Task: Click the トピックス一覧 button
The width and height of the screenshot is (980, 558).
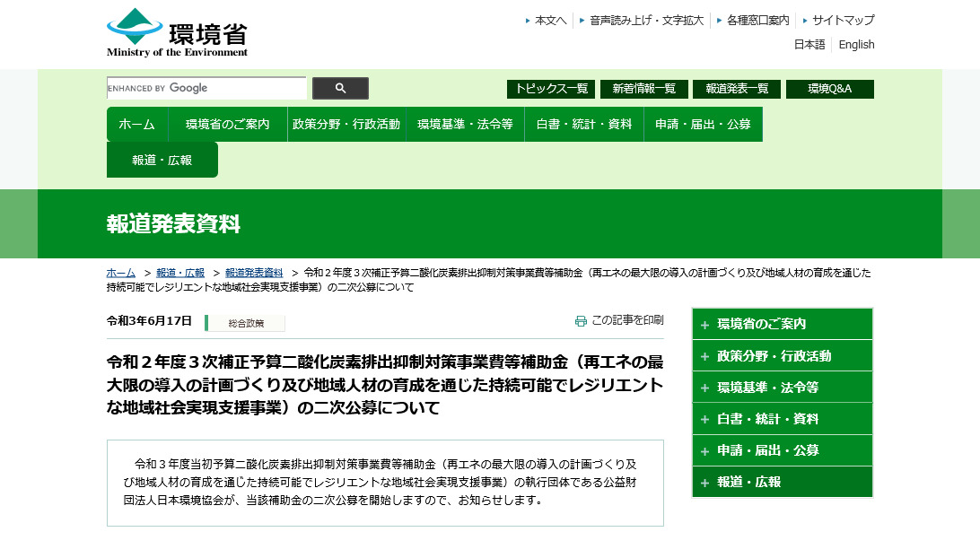Action: [x=550, y=89]
